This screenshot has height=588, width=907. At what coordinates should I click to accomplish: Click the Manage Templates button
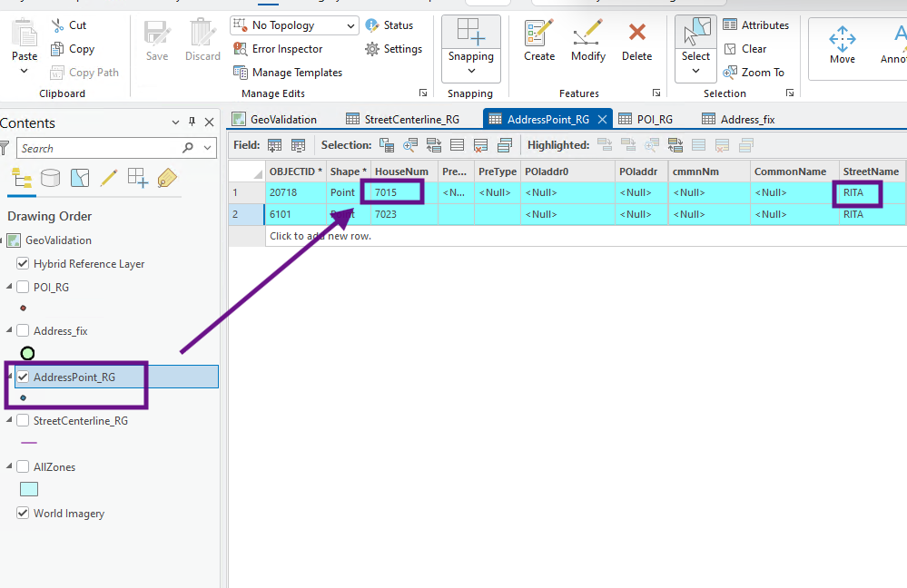click(x=288, y=73)
